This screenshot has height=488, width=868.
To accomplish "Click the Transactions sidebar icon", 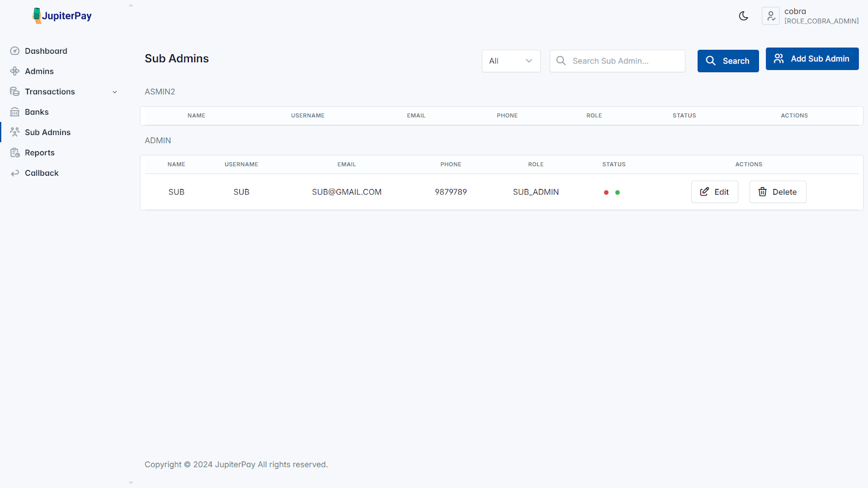I will tap(15, 92).
